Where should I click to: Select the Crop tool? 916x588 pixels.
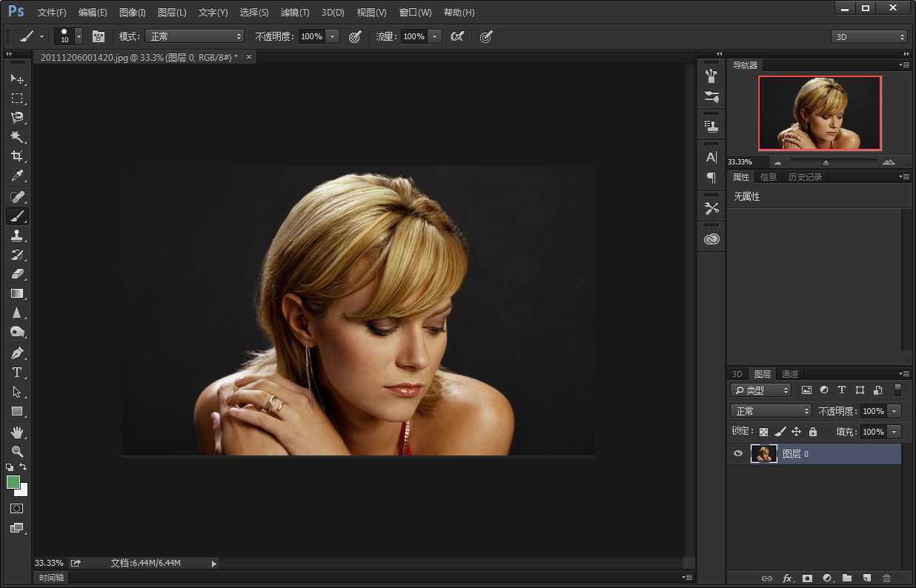coord(16,156)
